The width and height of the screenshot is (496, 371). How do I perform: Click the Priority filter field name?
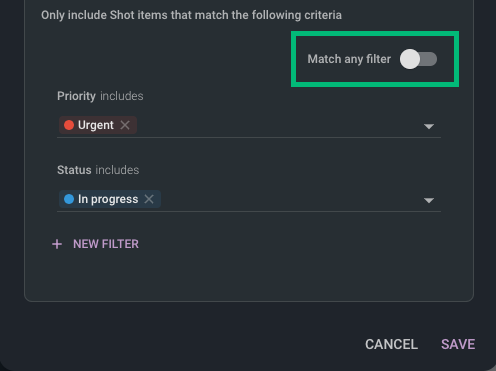[x=76, y=96]
